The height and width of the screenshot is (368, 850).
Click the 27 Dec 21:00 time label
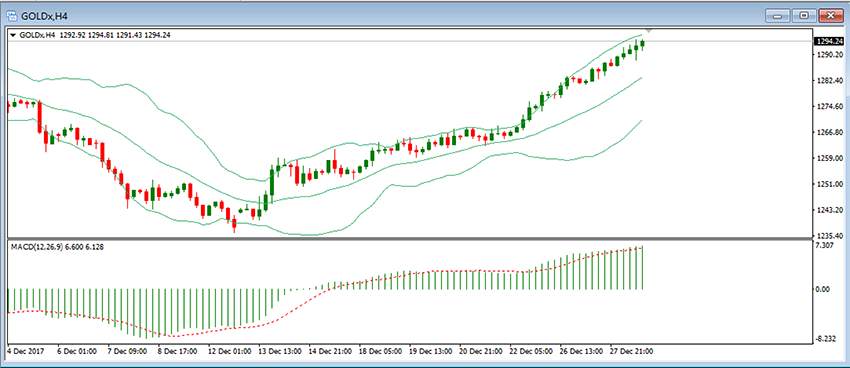tap(633, 351)
